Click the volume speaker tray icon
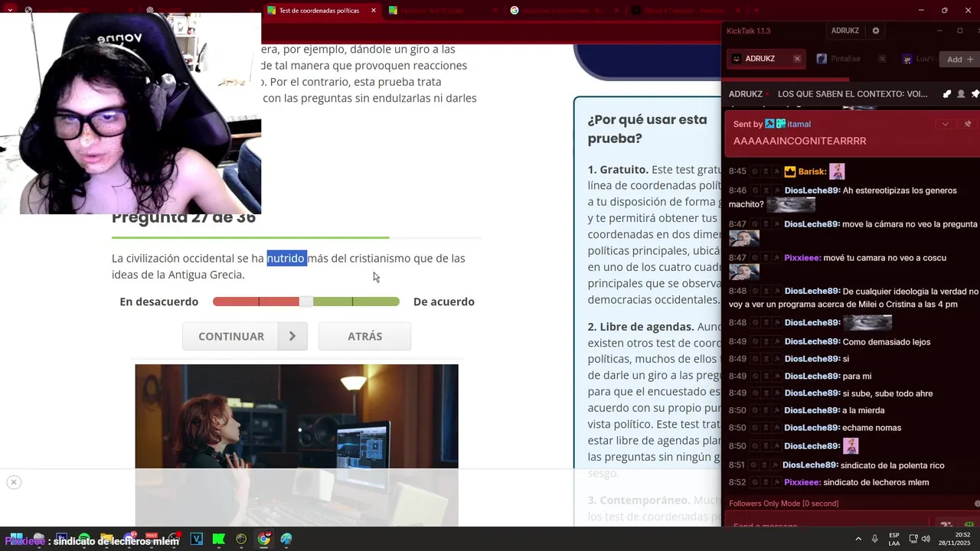The image size is (980, 551). pyautogui.click(x=926, y=539)
